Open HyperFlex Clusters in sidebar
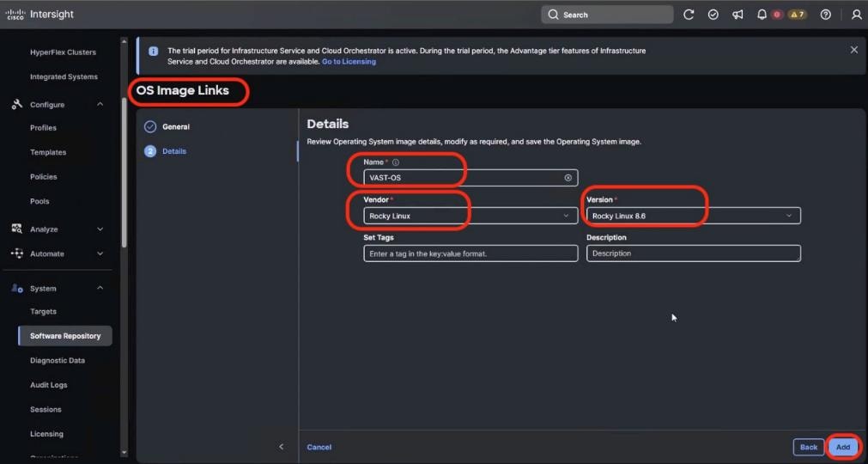The width and height of the screenshot is (868, 464). click(64, 52)
